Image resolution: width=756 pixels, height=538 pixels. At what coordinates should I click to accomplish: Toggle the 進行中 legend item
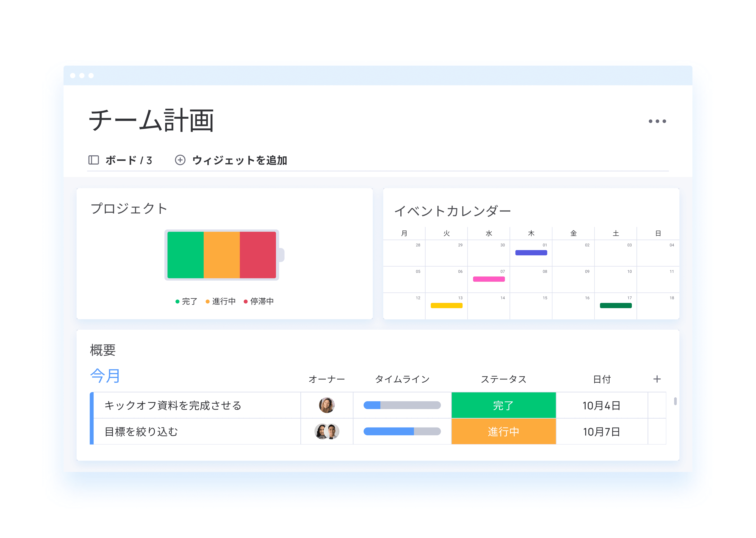pyautogui.click(x=221, y=301)
